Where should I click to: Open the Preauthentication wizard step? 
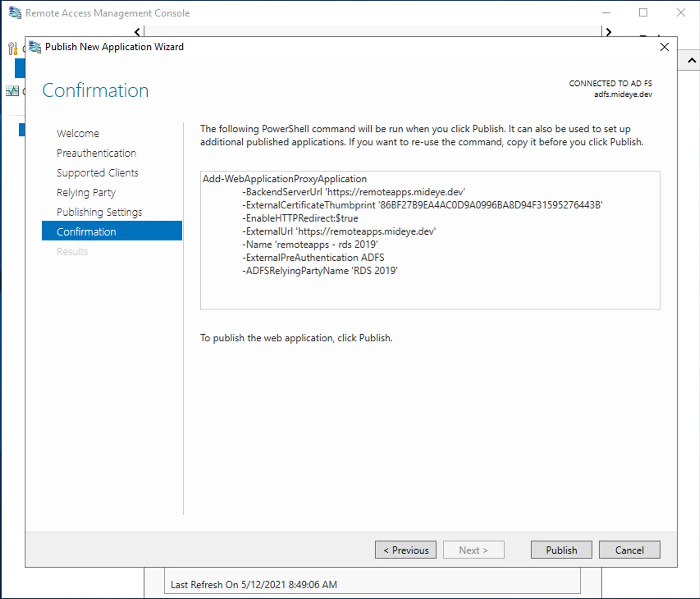(96, 153)
